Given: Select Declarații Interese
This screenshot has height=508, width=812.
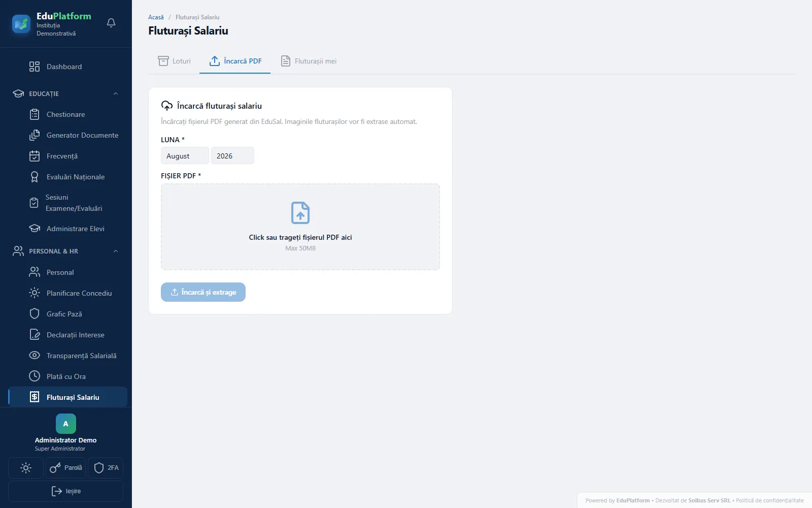Looking at the screenshot, I should point(67,335).
